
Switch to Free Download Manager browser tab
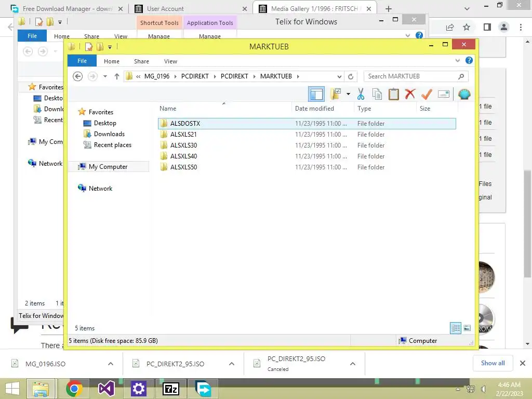(67, 8)
